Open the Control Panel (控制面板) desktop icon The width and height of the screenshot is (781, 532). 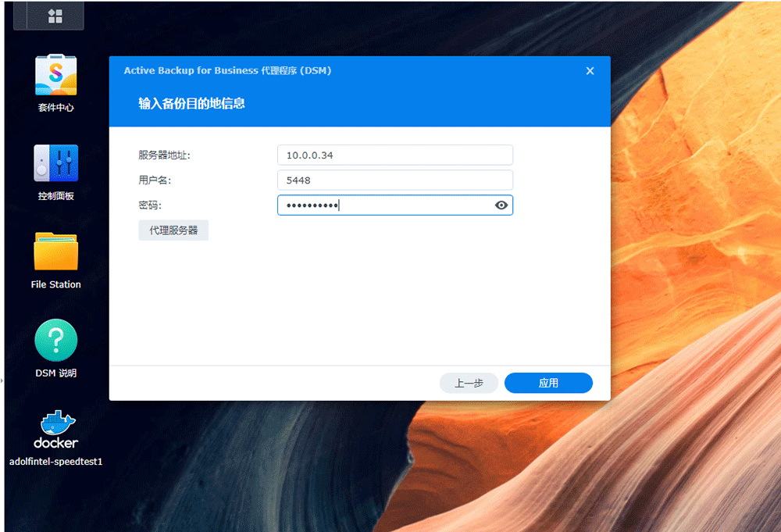point(55,173)
